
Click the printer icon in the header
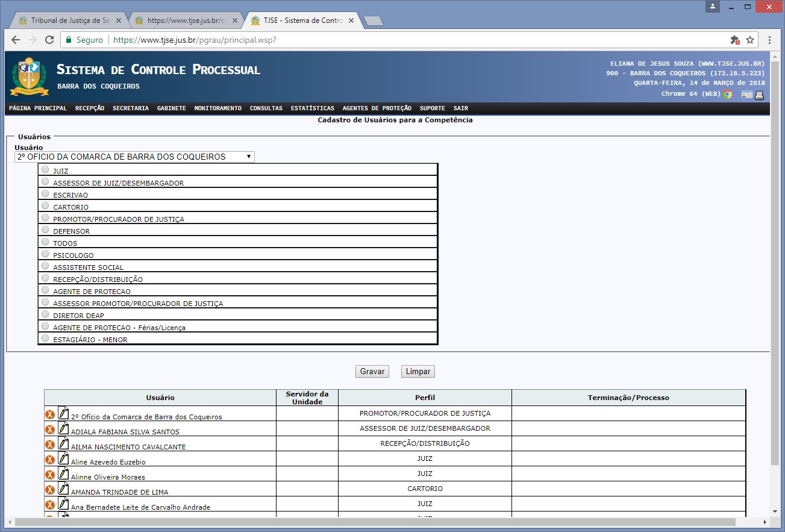pyautogui.click(x=760, y=95)
